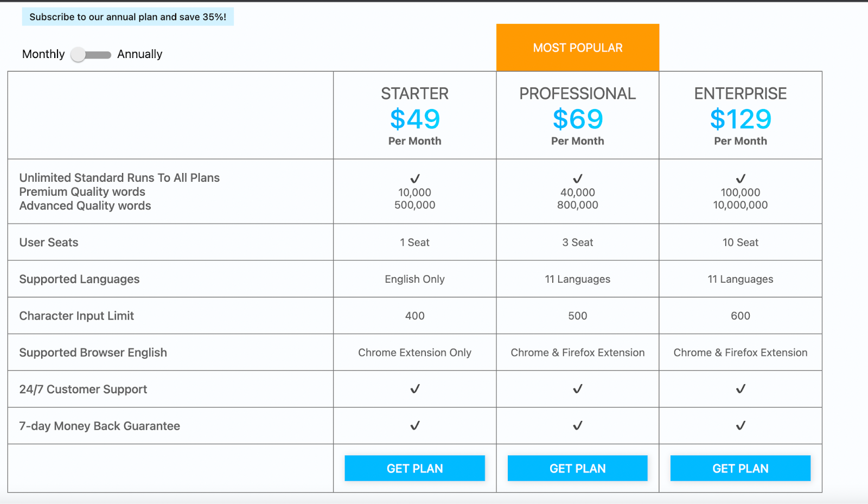Click GET PLAN for the Starter plan

pos(414,468)
